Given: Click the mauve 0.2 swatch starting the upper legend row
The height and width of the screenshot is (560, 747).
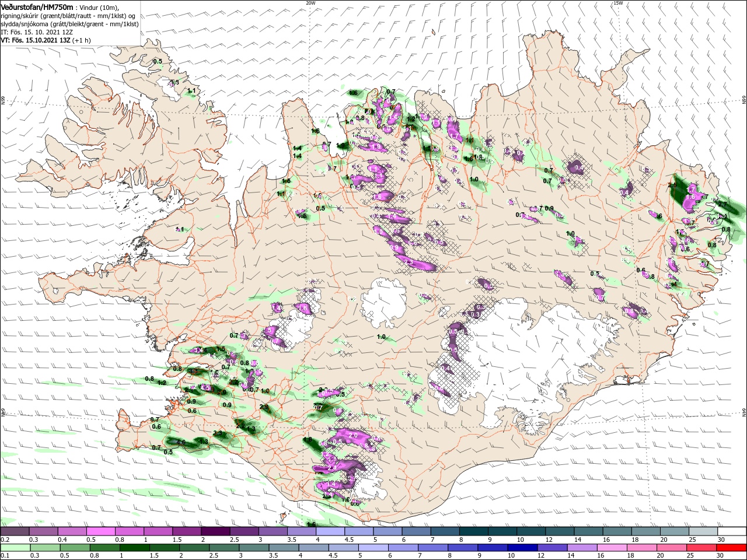Looking at the screenshot, I should click(15, 531).
